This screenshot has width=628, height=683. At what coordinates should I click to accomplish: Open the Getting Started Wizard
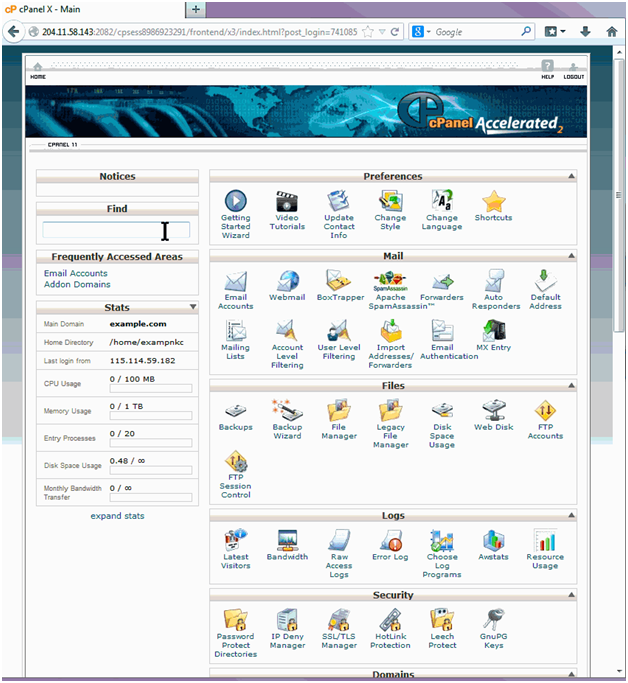[236, 214]
